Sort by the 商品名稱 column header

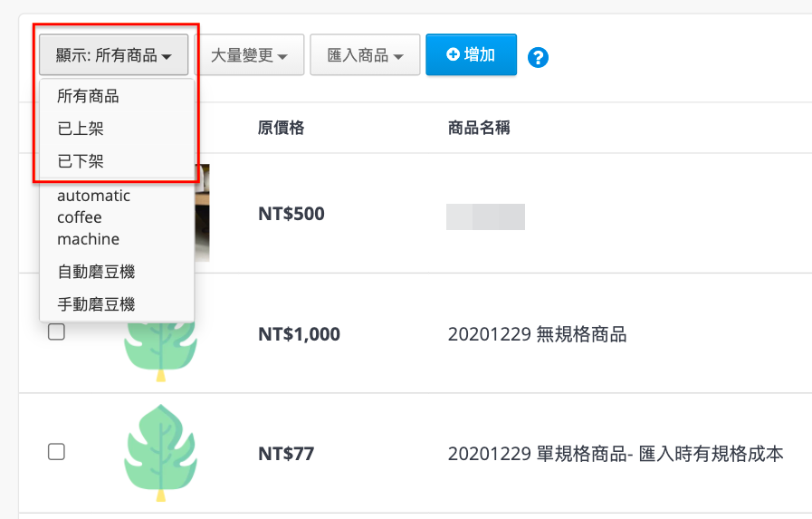tap(479, 128)
